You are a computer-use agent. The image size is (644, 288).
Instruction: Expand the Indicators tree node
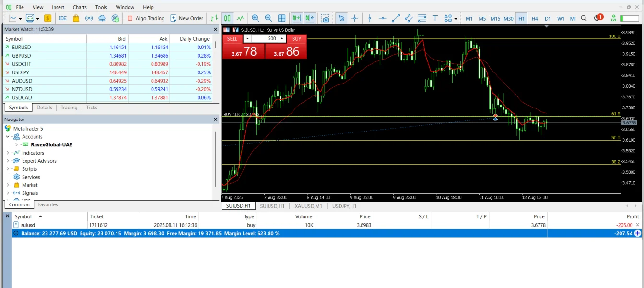pos(8,153)
